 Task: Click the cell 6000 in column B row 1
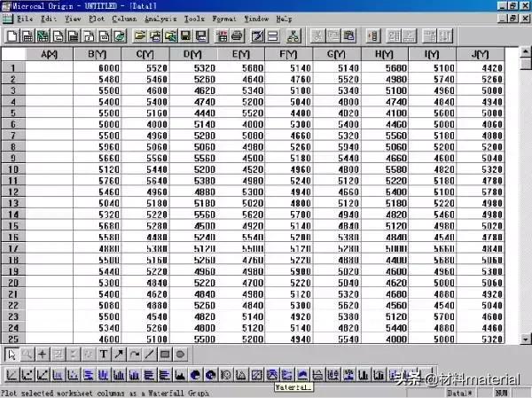coord(97,68)
